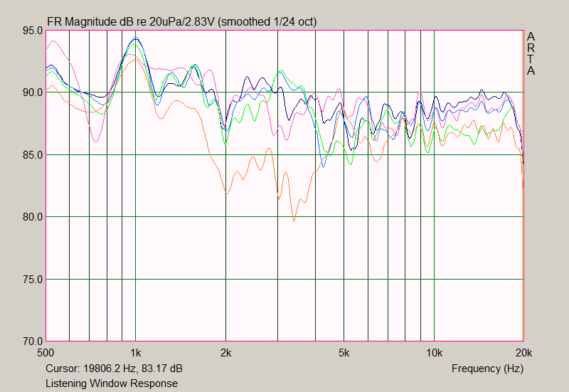Click the dark blue curve's peak at 1k

pos(136,38)
